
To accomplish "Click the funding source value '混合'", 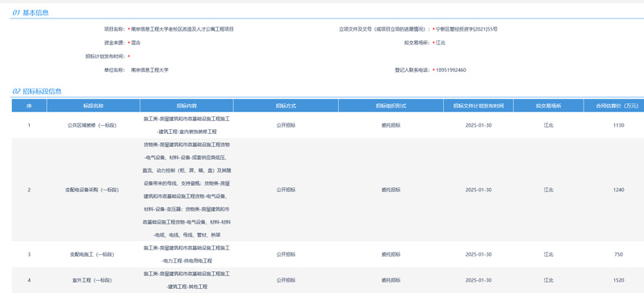I will click(x=136, y=43).
